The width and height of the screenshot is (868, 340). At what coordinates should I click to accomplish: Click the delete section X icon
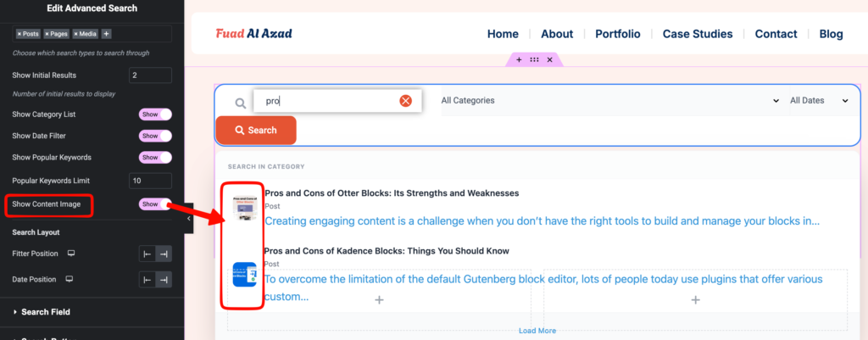tap(549, 60)
